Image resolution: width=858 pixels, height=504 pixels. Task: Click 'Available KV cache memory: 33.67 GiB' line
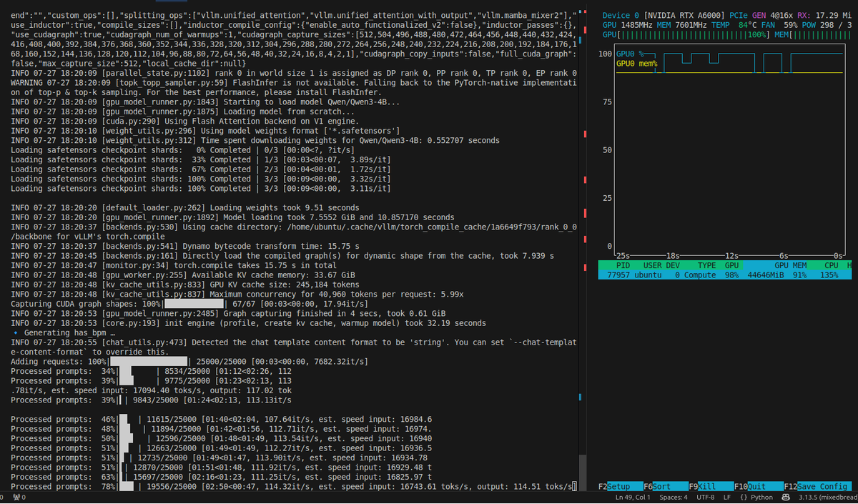[183, 275]
